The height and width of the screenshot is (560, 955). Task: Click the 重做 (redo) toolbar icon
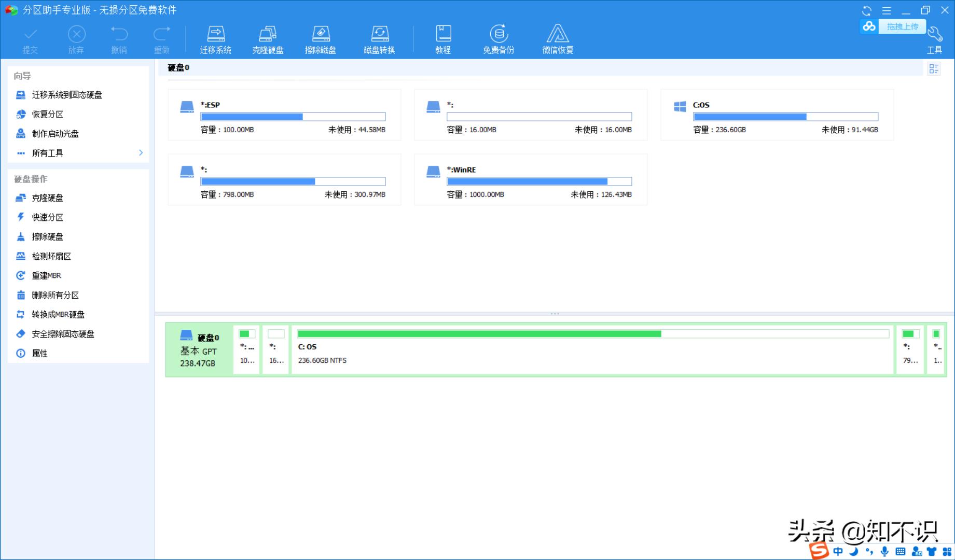pyautogui.click(x=162, y=40)
